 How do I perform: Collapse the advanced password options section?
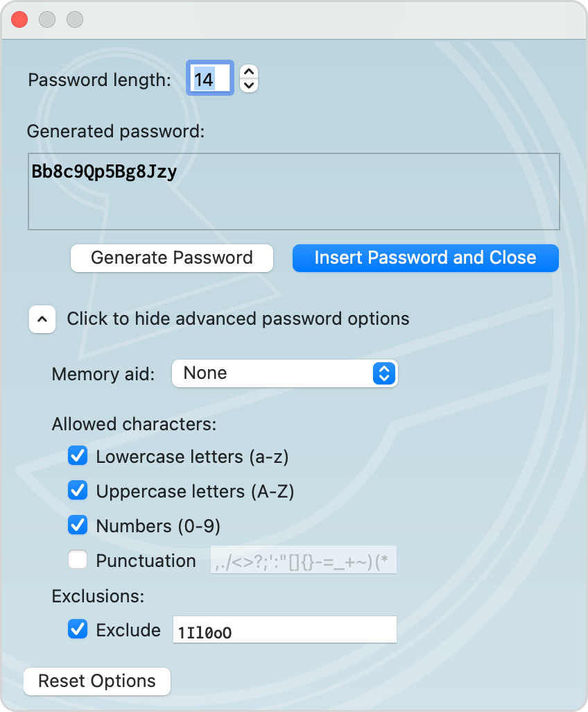(42, 319)
